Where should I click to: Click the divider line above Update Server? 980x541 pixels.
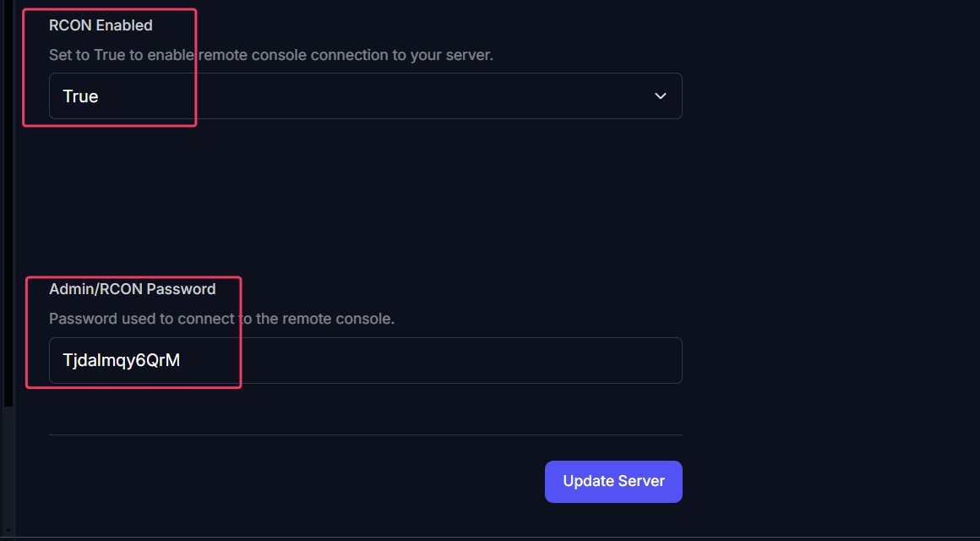tap(365, 434)
